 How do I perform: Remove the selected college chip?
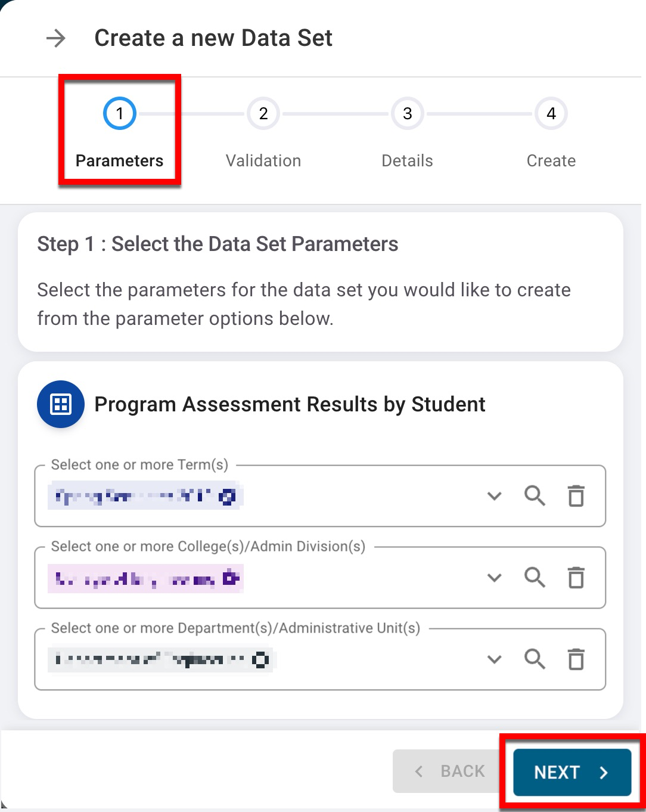click(x=230, y=578)
